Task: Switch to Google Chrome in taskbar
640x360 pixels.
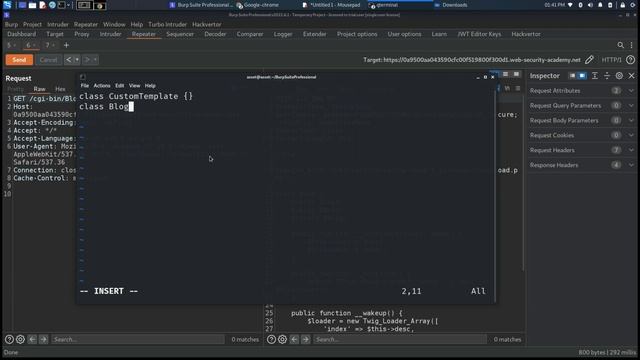Action: coord(258,5)
